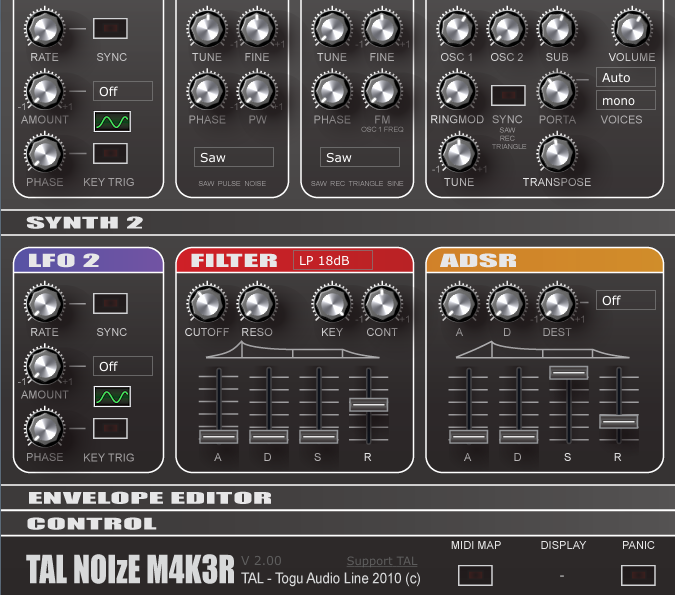Click the ADSR section D knob
675x595 pixels.
click(507, 304)
